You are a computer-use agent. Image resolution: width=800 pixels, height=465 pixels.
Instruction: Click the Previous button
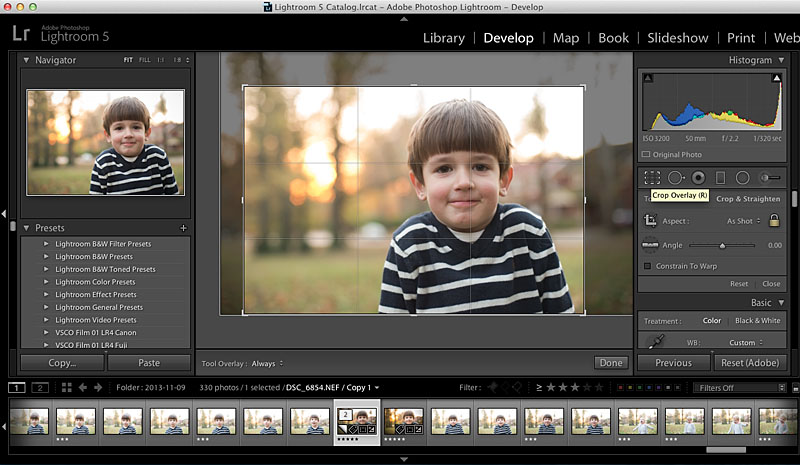(673, 363)
